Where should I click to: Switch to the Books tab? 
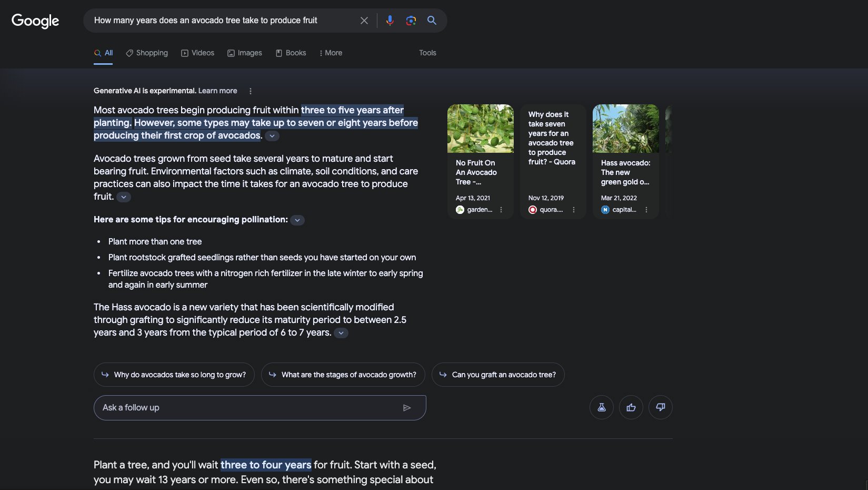(x=291, y=53)
